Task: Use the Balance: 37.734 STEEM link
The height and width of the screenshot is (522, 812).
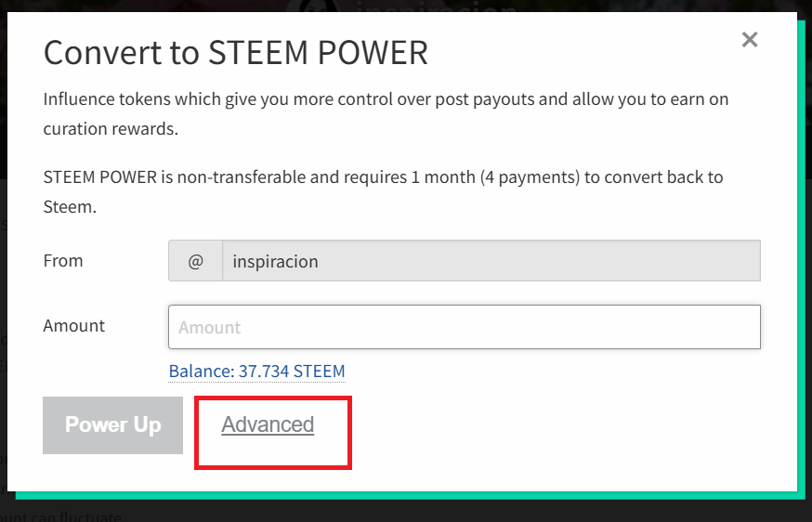Action: pos(256,372)
